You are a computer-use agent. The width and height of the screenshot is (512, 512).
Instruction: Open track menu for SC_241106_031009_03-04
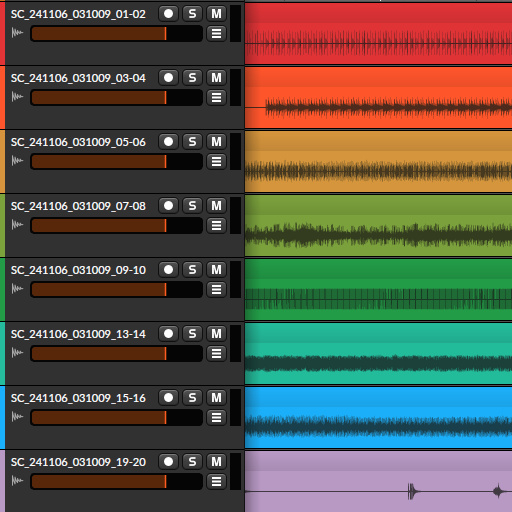click(x=216, y=97)
